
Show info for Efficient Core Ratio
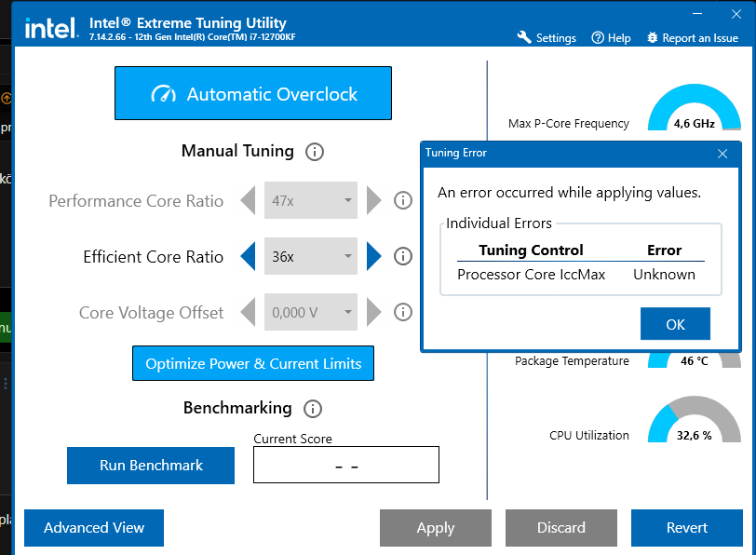click(x=403, y=256)
